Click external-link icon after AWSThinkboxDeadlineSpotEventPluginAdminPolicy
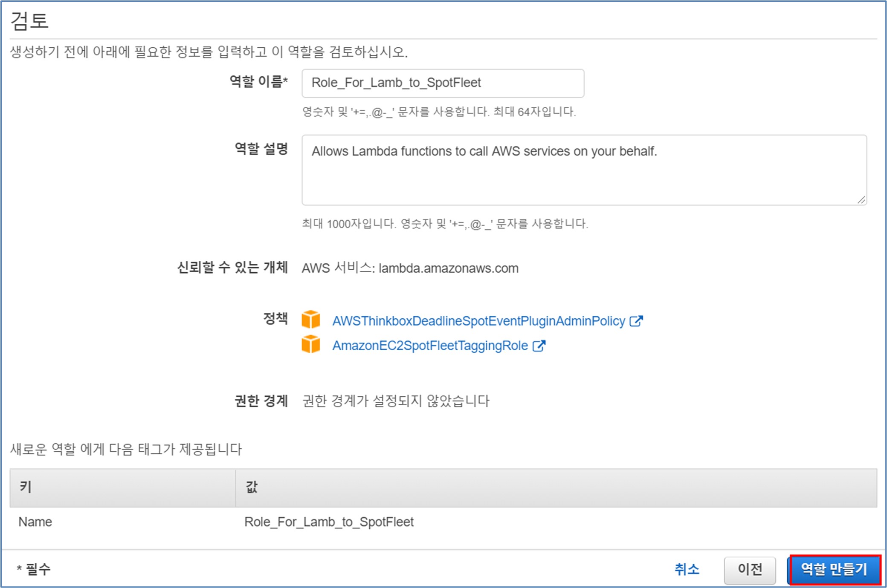Viewport: 887px width, 588px height. 636,321
